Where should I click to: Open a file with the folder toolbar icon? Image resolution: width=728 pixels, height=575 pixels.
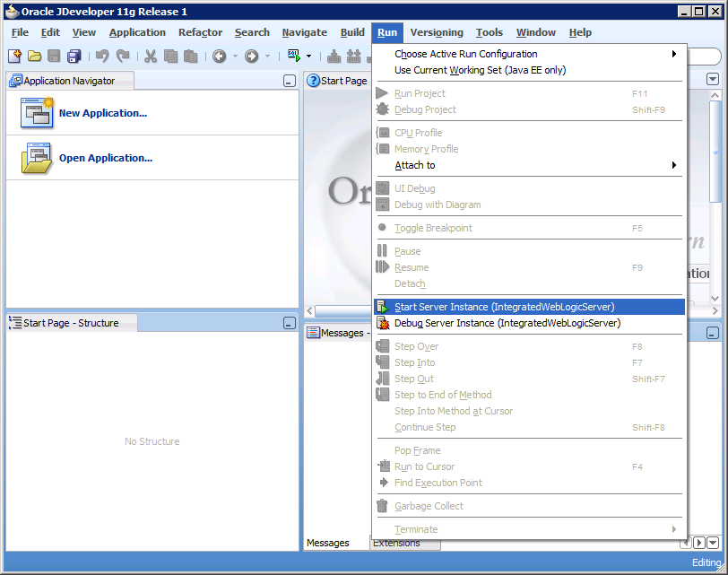[35, 56]
